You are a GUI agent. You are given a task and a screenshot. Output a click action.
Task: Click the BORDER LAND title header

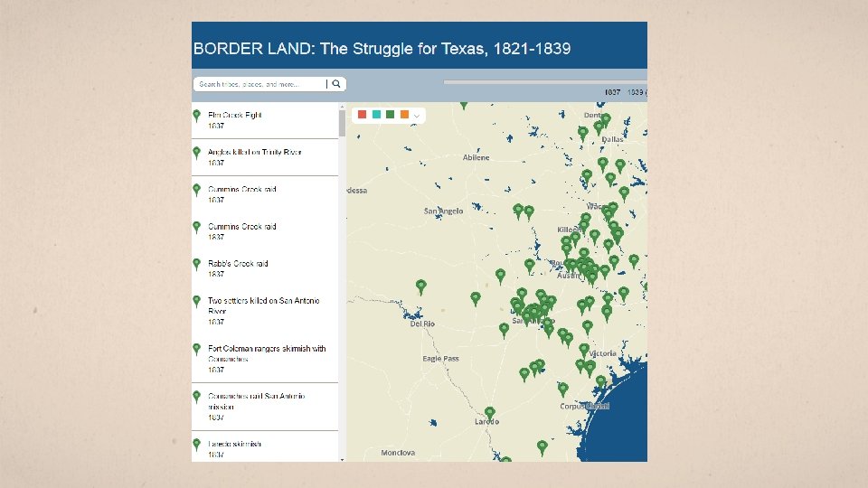[x=382, y=49]
